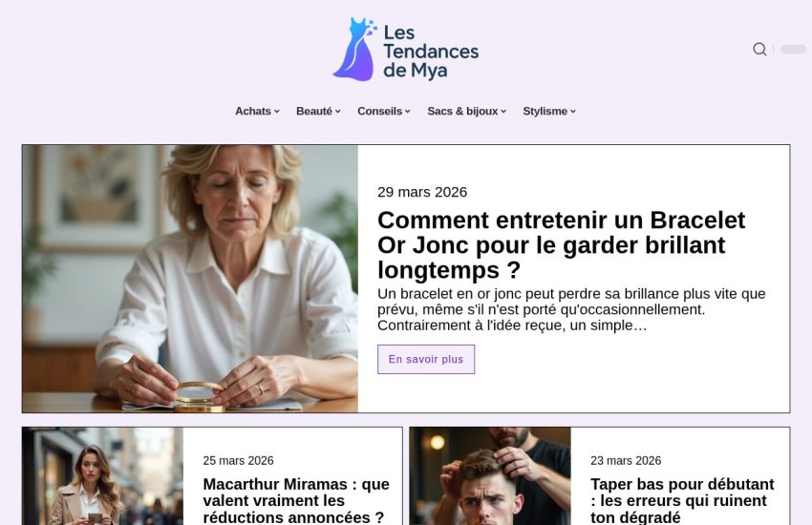Click the grey pill toggle beside search
This screenshot has height=525, width=812.
(x=793, y=49)
